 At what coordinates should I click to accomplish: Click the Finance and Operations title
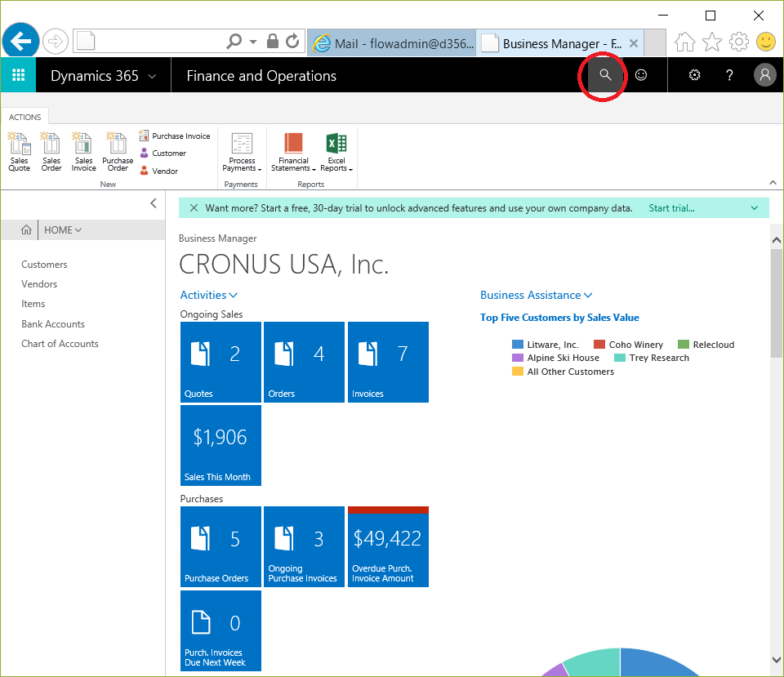point(261,76)
